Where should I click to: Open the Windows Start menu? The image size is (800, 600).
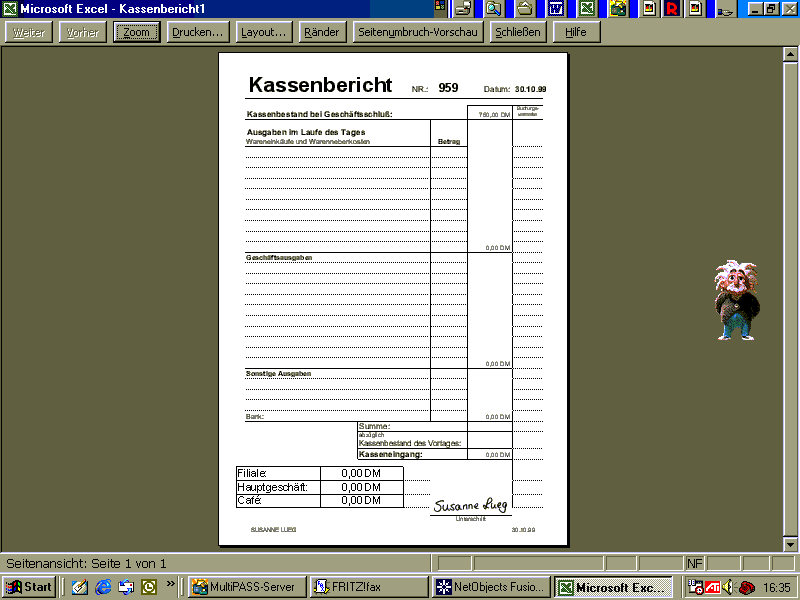coord(29,587)
